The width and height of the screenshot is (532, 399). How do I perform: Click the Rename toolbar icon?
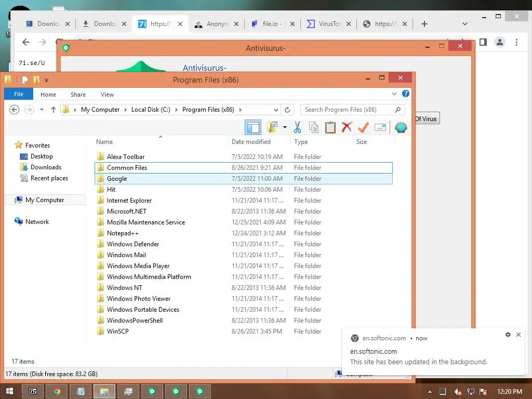[380, 128]
